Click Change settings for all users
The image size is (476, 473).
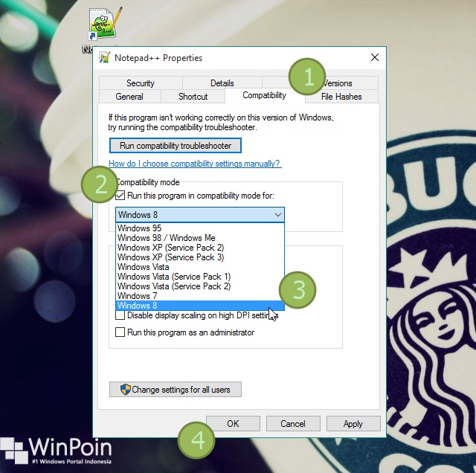click(x=176, y=390)
